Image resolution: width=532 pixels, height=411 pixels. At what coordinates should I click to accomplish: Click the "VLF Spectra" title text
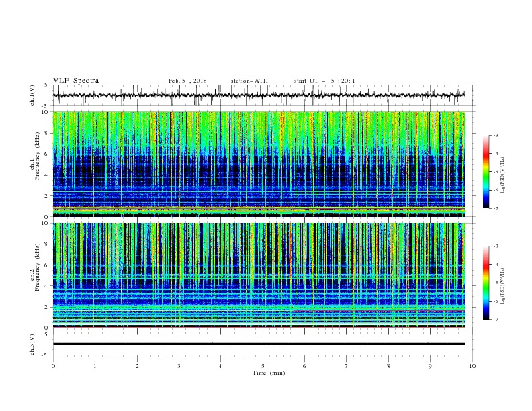click(76, 81)
